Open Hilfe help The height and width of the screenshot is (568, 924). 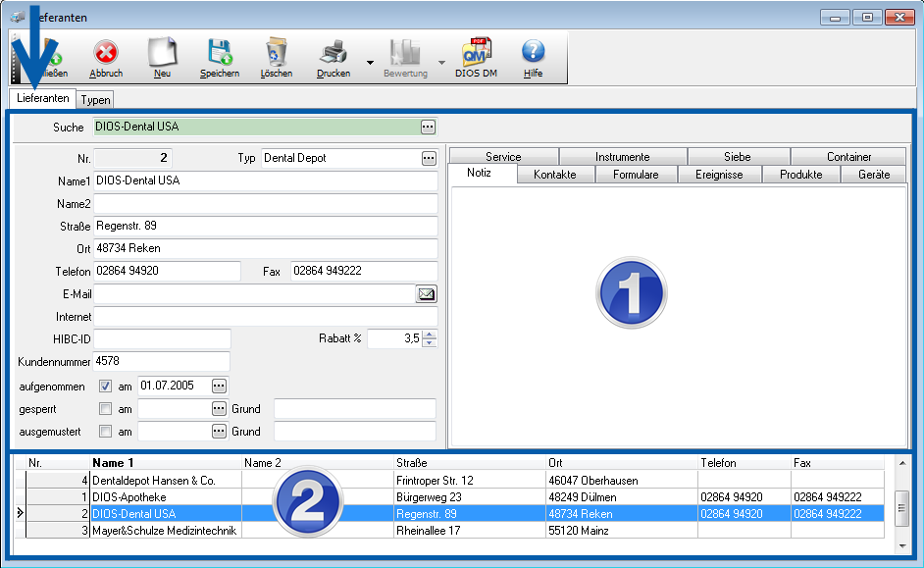point(533,58)
